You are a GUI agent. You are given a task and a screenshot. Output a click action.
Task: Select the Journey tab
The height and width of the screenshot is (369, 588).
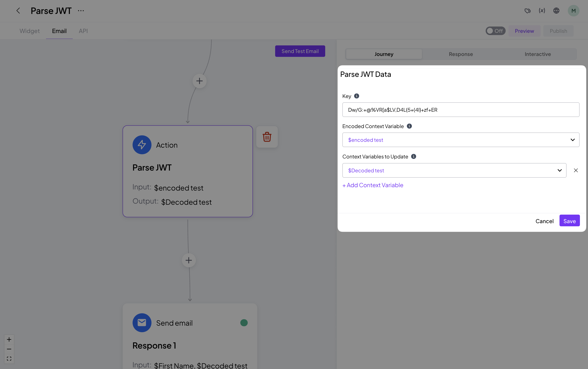tap(384, 54)
